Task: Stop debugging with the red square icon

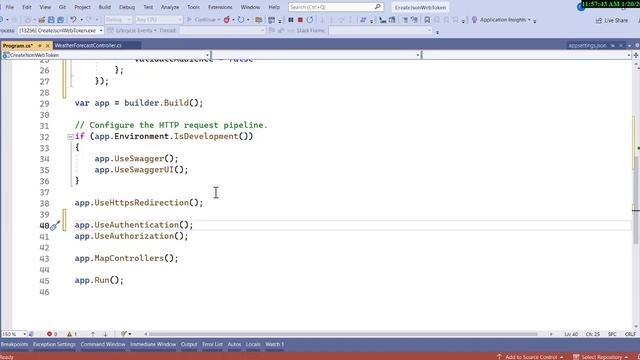Action: click(x=300, y=20)
